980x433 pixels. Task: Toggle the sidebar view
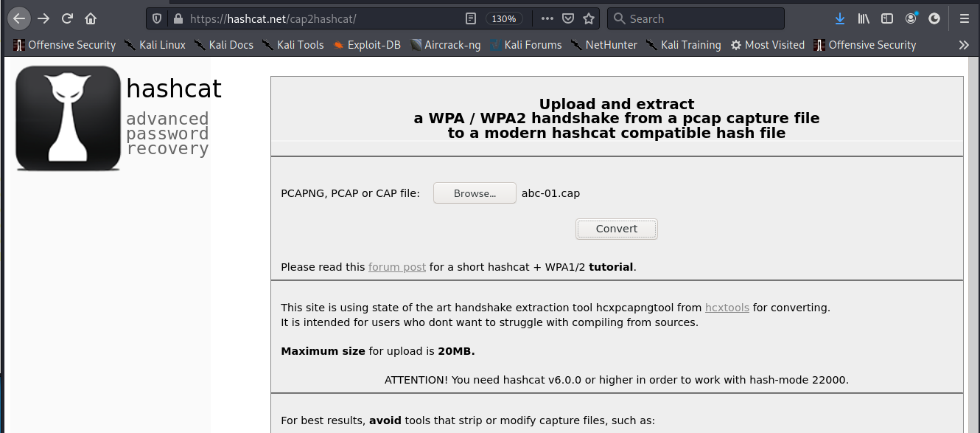pyautogui.click(x=887, y=18)
